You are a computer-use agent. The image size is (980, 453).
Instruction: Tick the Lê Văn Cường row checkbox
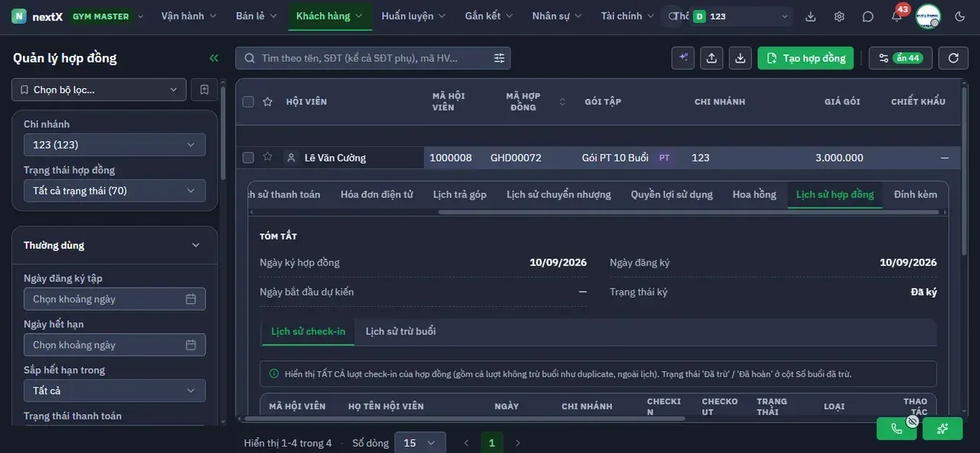[x=248, y=158]
